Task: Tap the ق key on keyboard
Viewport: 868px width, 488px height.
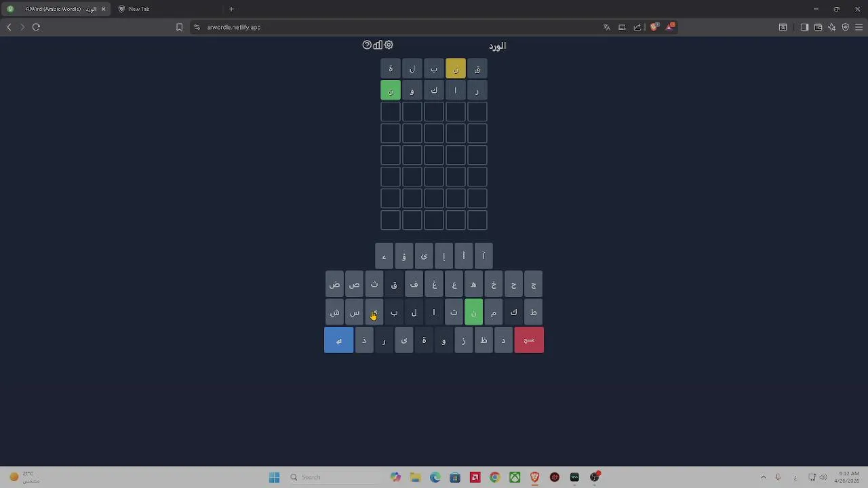Action: 394,285
